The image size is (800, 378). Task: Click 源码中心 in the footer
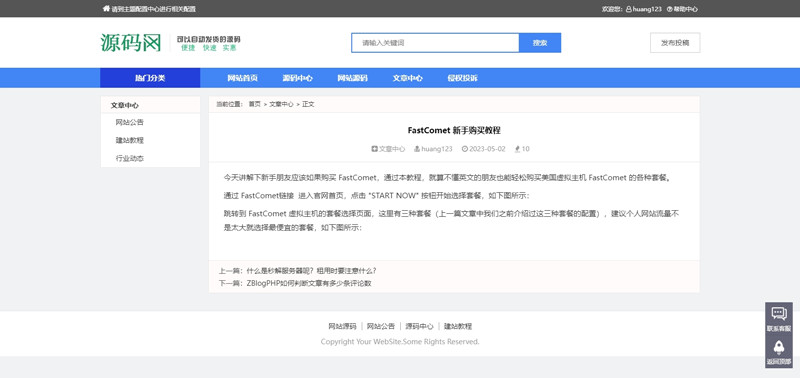(x=419, y=326)
